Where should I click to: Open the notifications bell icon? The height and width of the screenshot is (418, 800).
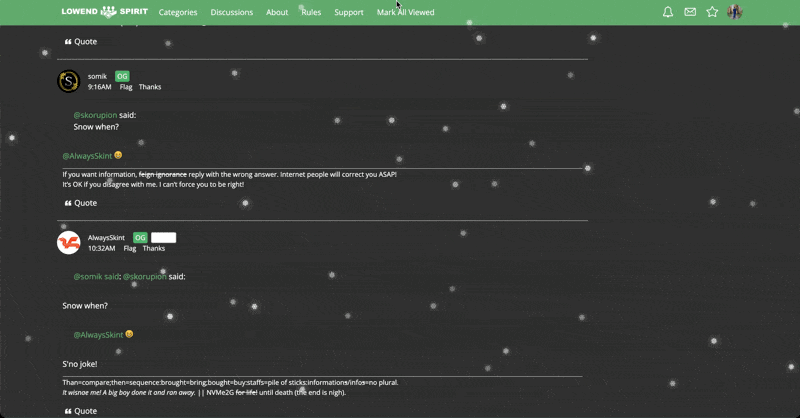(x=668, y=12)
